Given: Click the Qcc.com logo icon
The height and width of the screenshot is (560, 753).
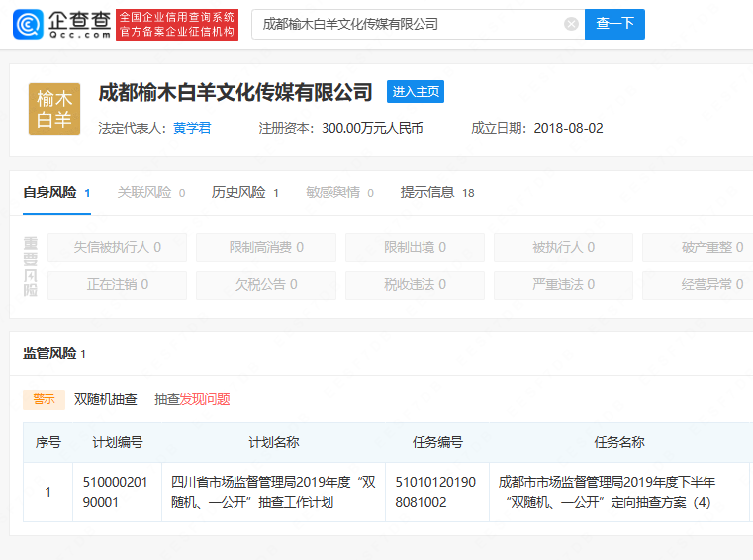Looking at the screenshot, I should (28, 24).
